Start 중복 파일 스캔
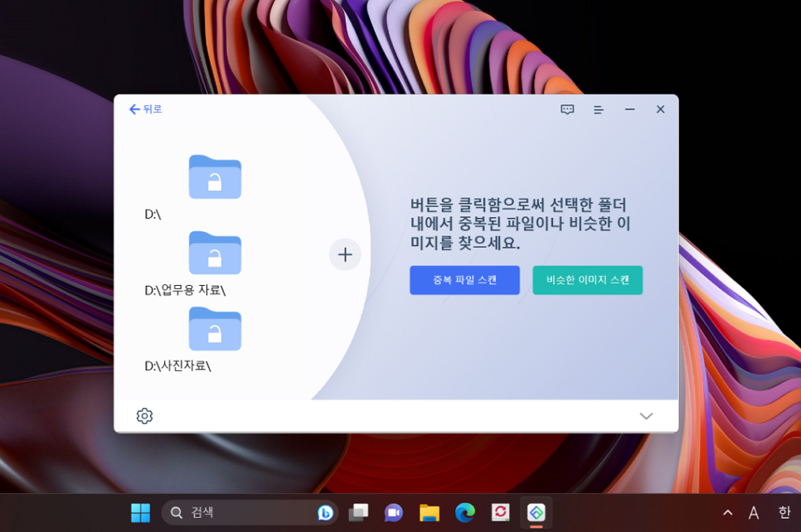 (x=465, y=280)
